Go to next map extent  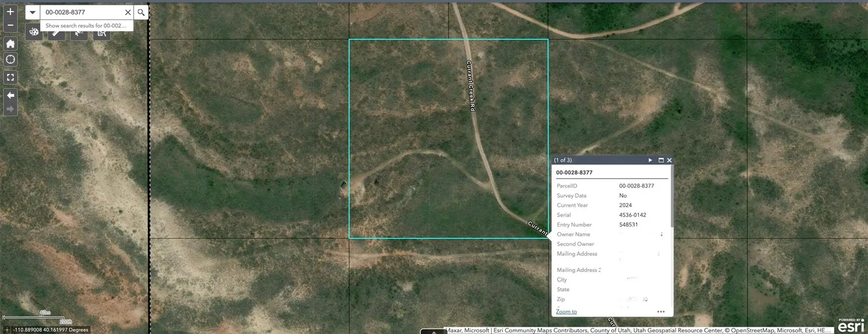10,109
